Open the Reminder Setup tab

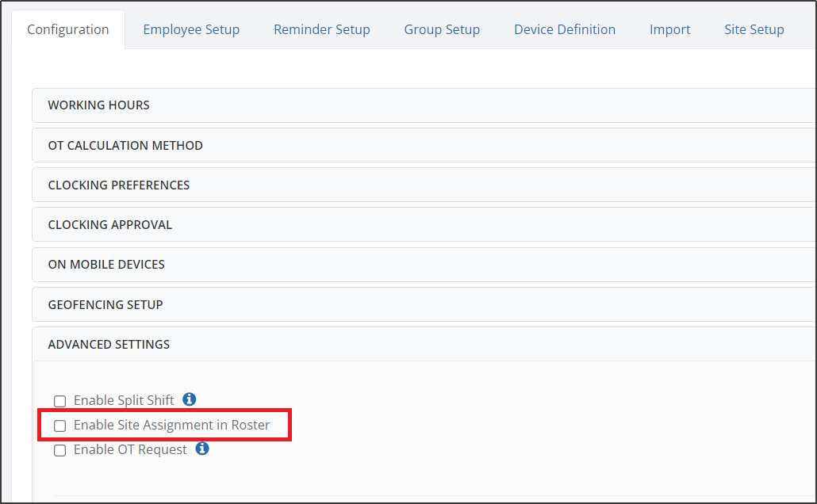(322, 29)
